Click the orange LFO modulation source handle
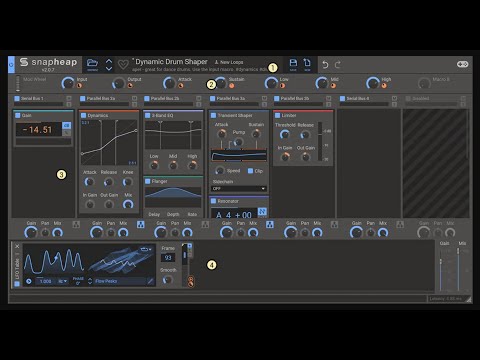This screenshot has width=480, height=360. (191, 282)
